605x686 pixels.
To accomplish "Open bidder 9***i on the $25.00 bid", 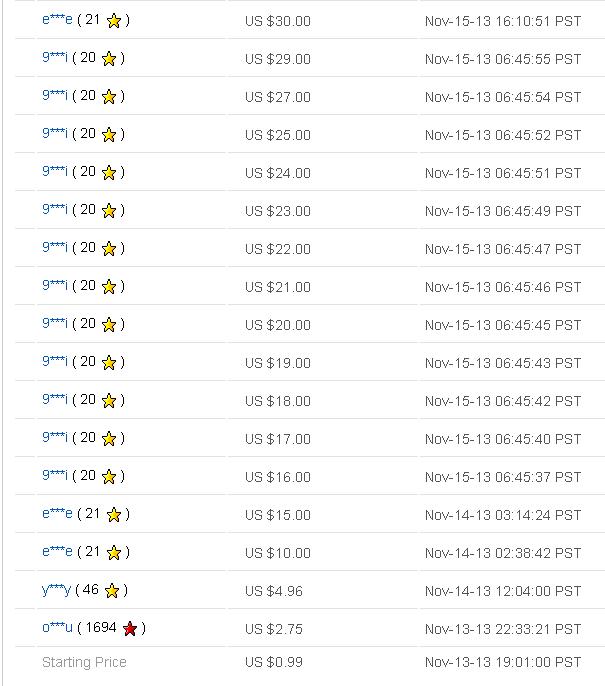I will coord(55,133).
